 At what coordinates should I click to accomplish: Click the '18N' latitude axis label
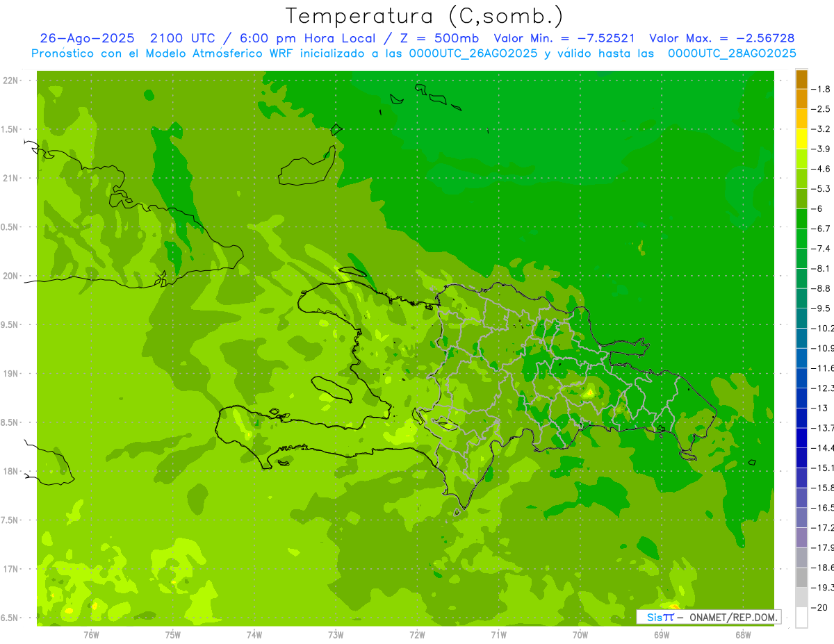[x=10, y=472]
